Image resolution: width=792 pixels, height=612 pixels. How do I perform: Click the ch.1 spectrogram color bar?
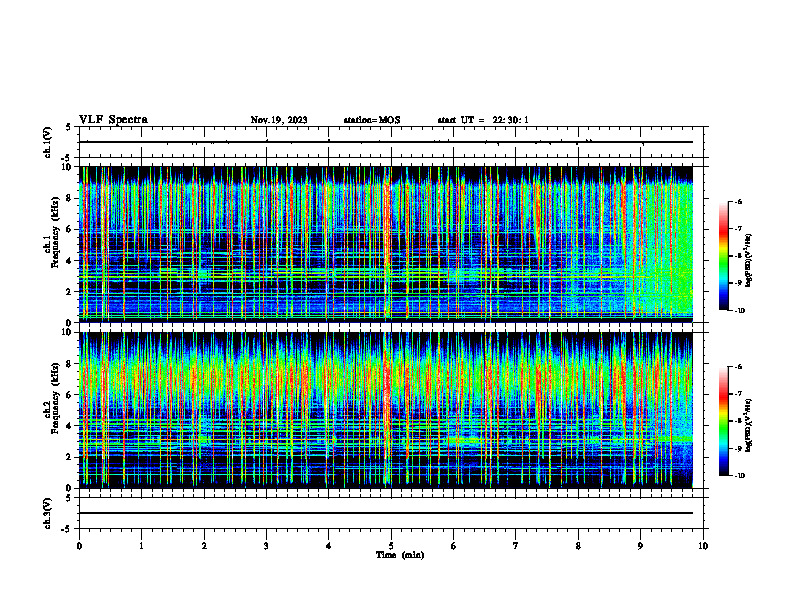[723, 256]
